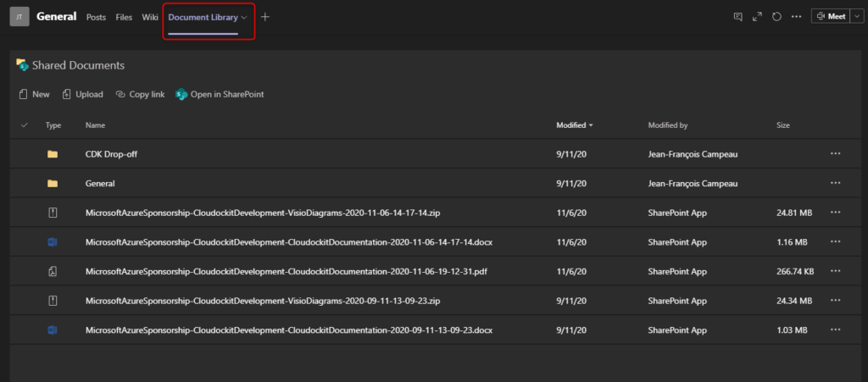Image resolution: width=868 pixels, height=382 pixels.
Task: Open actions menu for 266.74 KB pdf file
Action: coord(835,271)
